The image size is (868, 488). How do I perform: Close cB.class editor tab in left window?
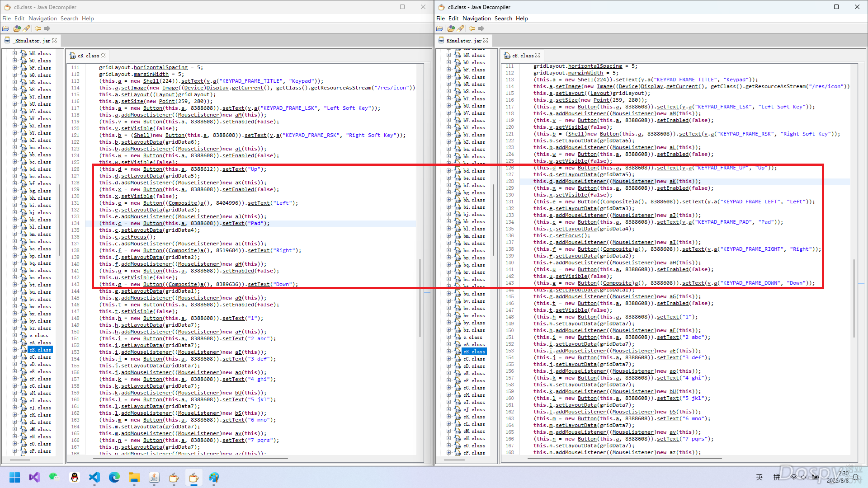[x=103, y=55]
